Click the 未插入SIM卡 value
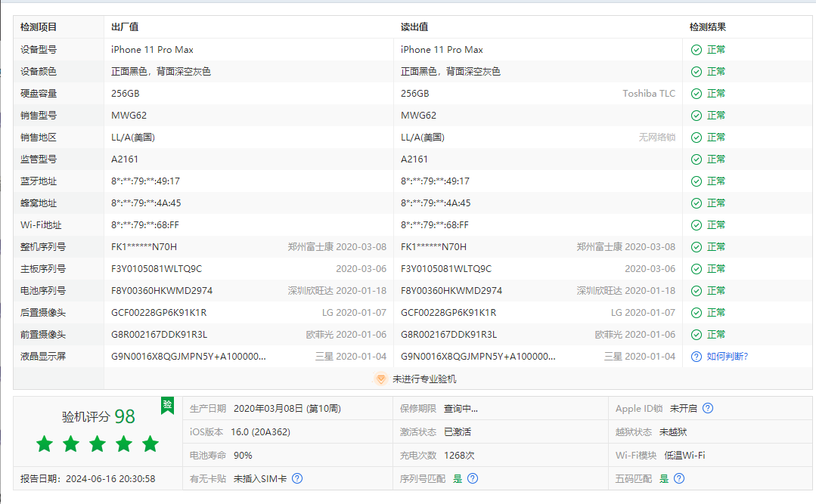816x504 pixels. pyautogui.click(x=260, y=478)
